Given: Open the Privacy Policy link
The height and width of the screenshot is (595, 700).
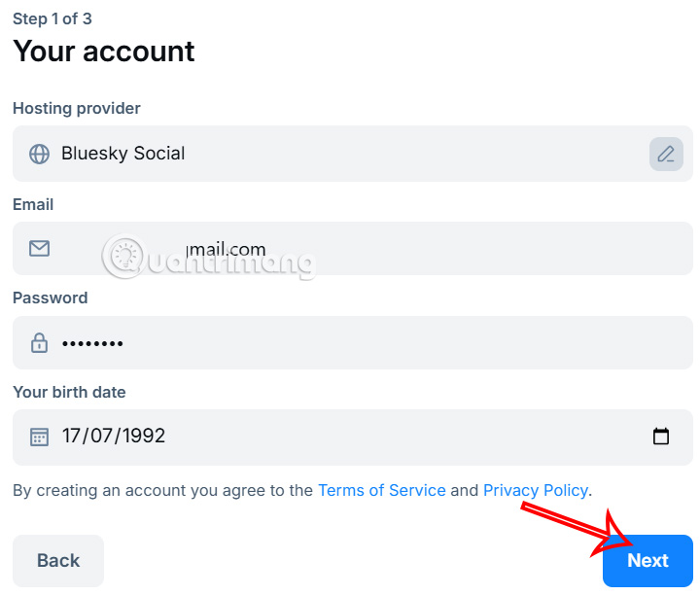Looking at the screenshot, I should coord(535,490).
